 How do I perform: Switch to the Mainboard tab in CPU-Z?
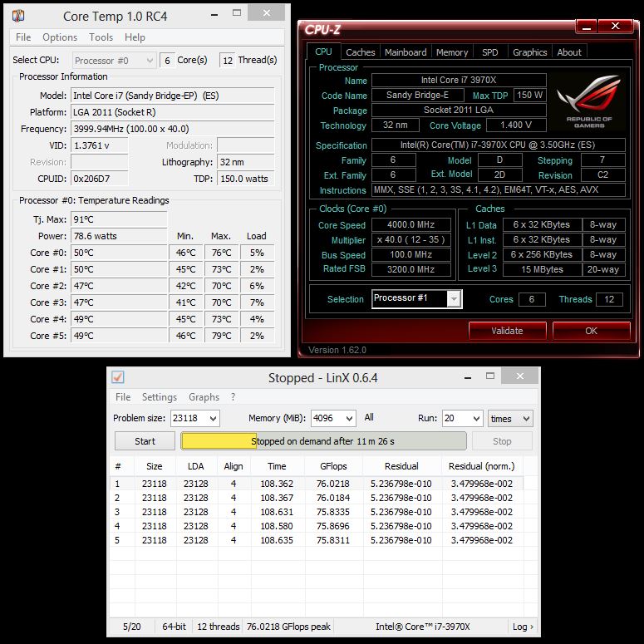(406, 52)
